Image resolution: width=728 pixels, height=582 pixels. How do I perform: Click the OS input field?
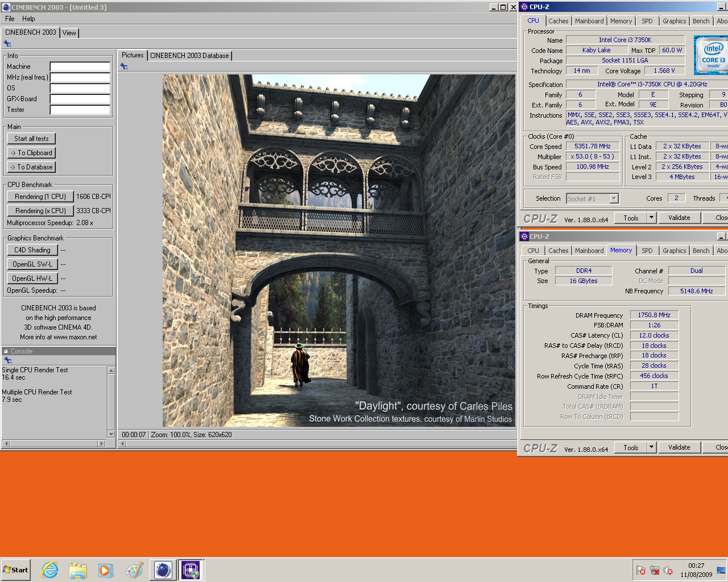click(x=80, y=88)
